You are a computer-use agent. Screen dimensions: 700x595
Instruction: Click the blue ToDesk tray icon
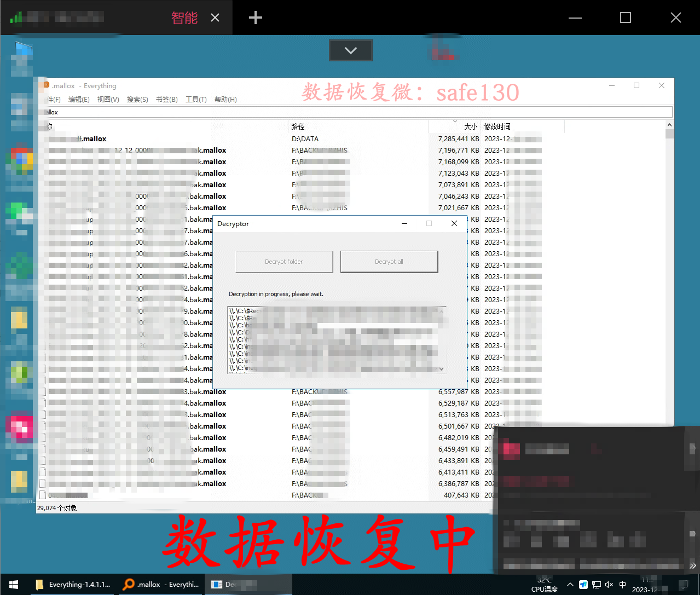583,585
